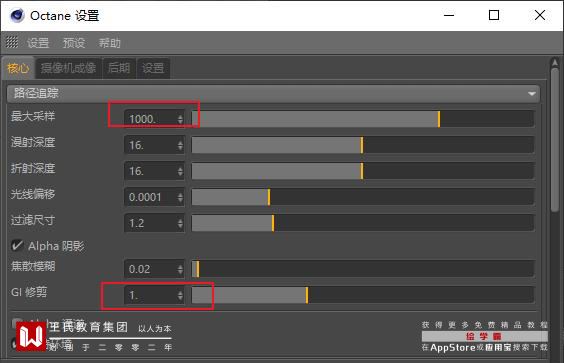
Task: Click the 光线偏移 slider bar
Action: [363, 197]
